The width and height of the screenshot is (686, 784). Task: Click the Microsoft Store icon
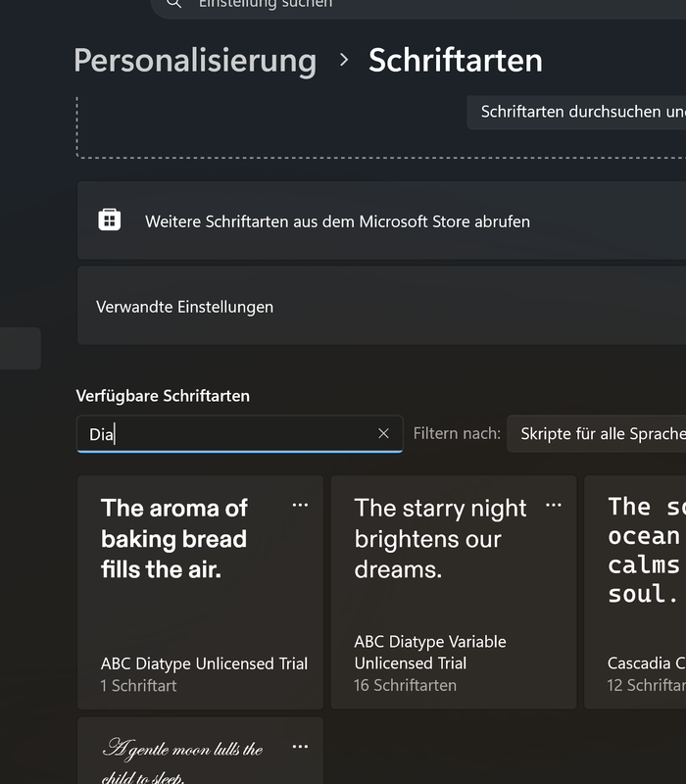(110, 220)
